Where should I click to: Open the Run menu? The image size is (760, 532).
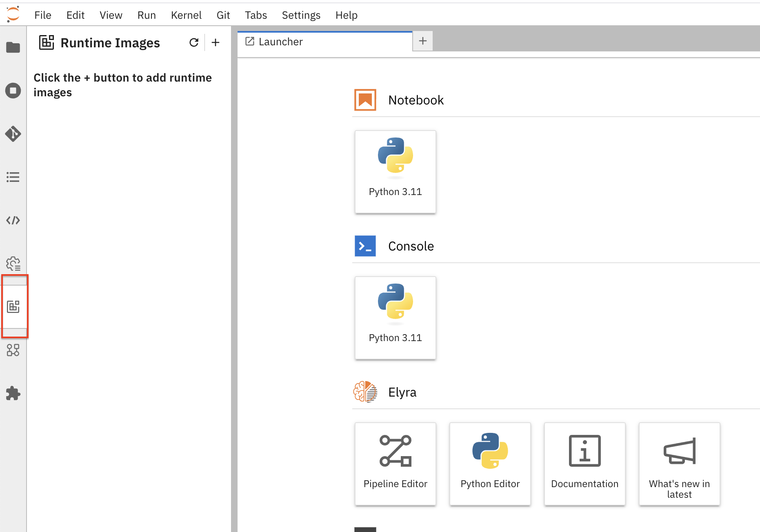pyautogui.click(x=147, y=15)
